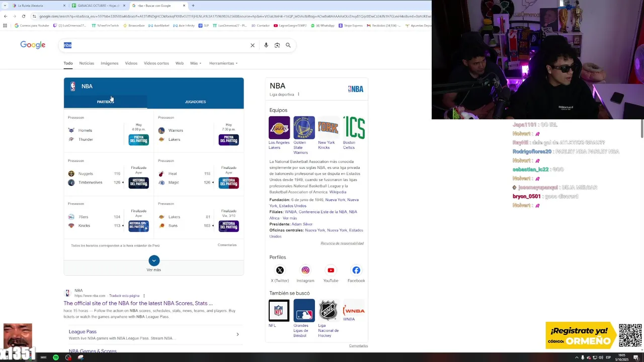Image resolution: width=644 pixels, height=362 pixels.
Task: Switch to the Videos search tab
Action: coord(131,63)
